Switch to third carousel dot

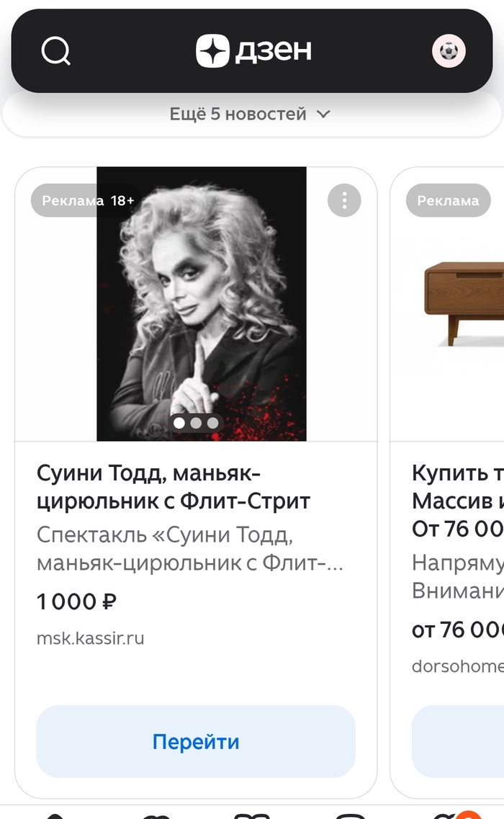(x=212, y=423)
